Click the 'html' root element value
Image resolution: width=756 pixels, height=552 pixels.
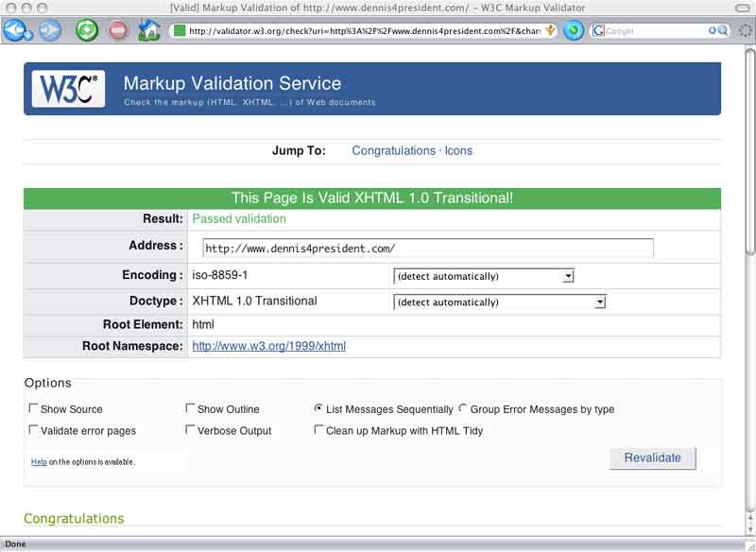[203, 324]
